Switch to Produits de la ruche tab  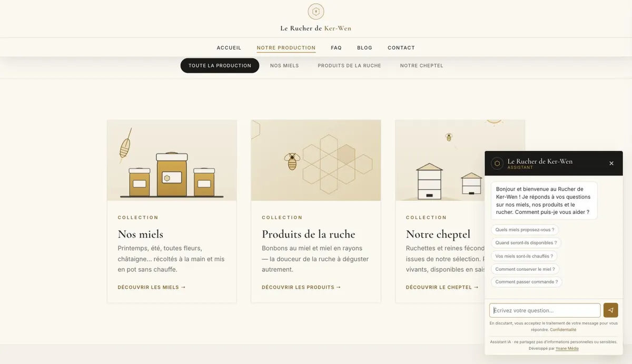point(349,66)
